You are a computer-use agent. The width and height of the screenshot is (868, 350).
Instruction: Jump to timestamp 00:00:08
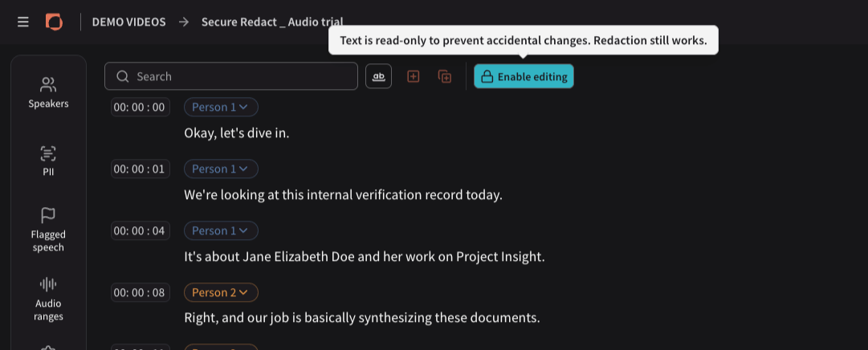[x=140, y=292]
